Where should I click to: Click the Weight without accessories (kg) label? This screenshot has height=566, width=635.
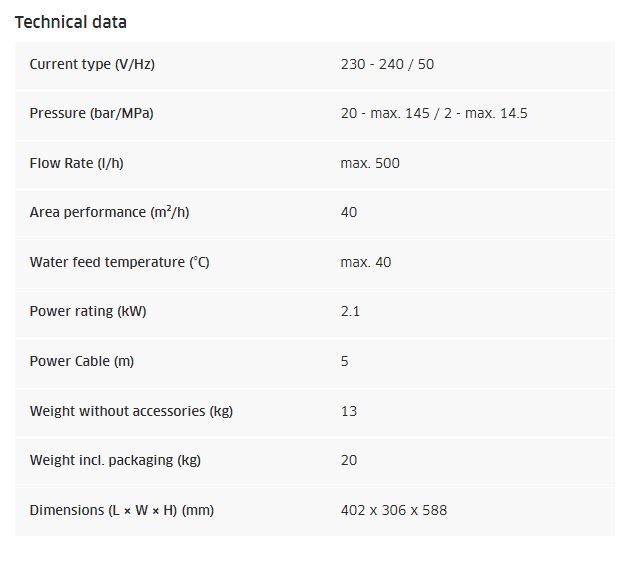tap(131, 411)
